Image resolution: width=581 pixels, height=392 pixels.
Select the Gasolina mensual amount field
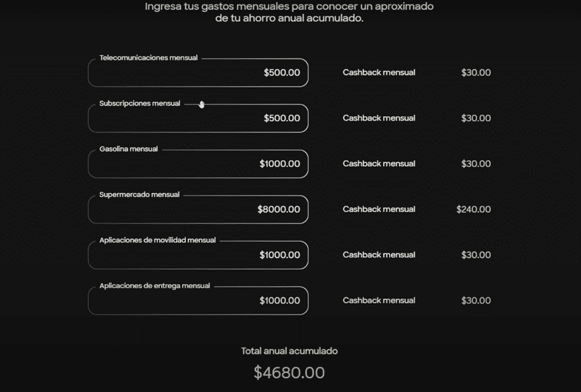[197, 164]
